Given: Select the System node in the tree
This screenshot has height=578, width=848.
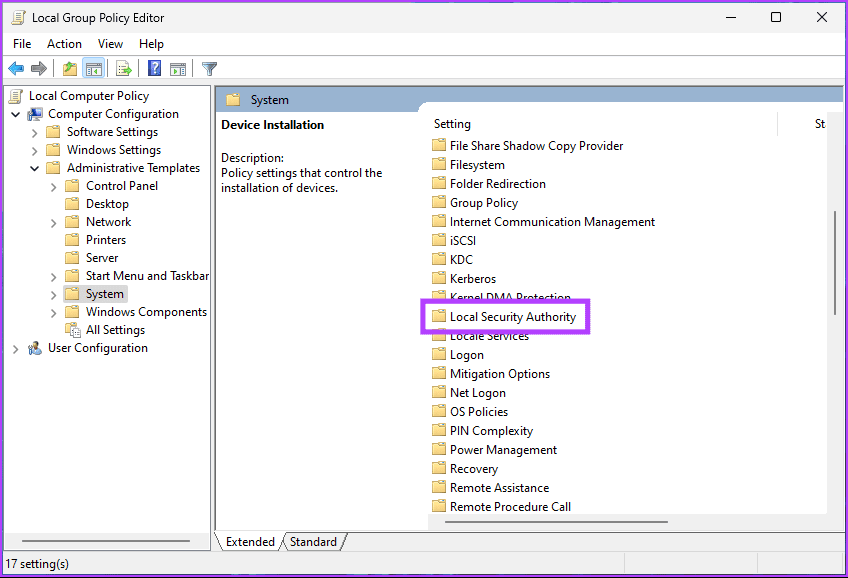Looking at the screenshot, I should 102,293.
